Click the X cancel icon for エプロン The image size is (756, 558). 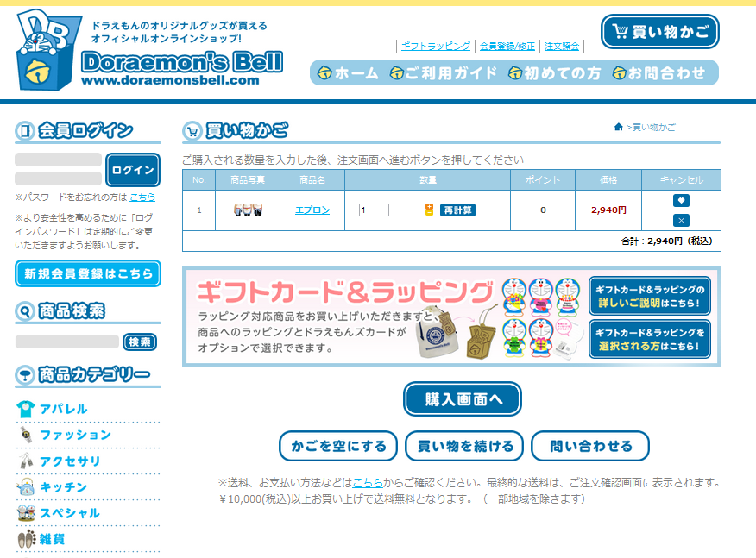pos(681,220)
